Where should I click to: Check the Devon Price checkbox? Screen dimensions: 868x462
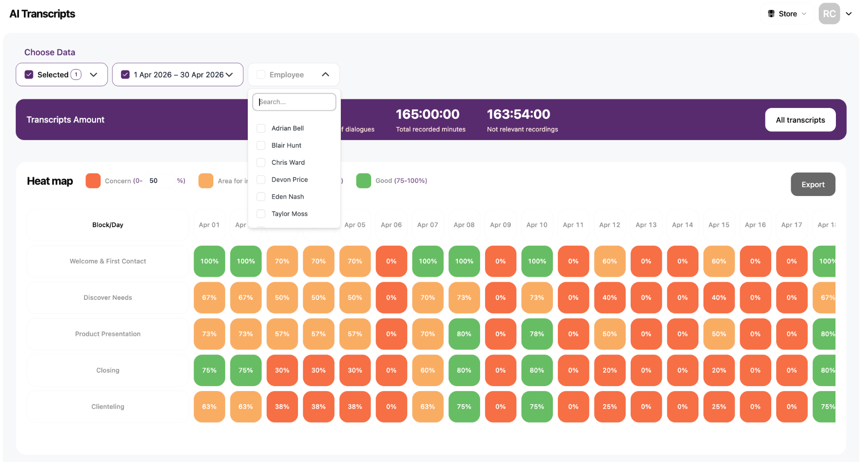pos(261,180)
